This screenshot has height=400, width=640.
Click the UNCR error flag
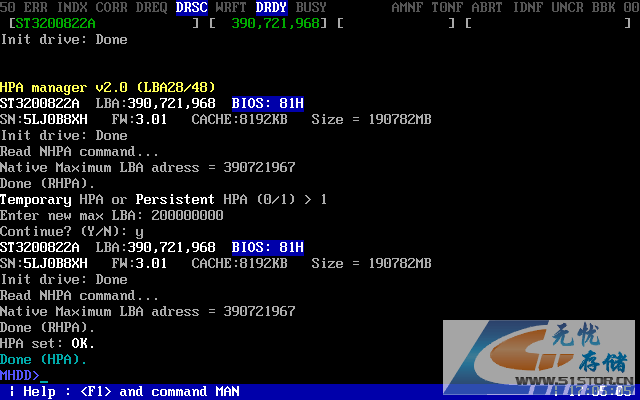[567, 7]
